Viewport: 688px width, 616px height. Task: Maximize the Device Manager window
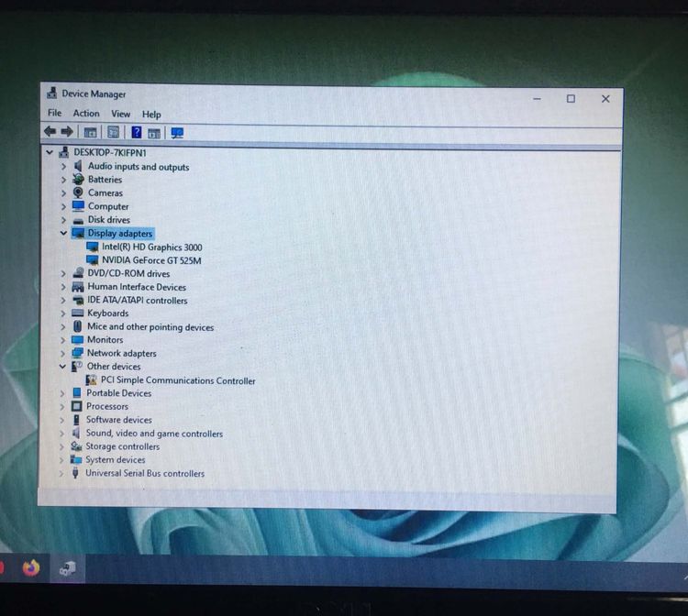(x=571, y=99)
